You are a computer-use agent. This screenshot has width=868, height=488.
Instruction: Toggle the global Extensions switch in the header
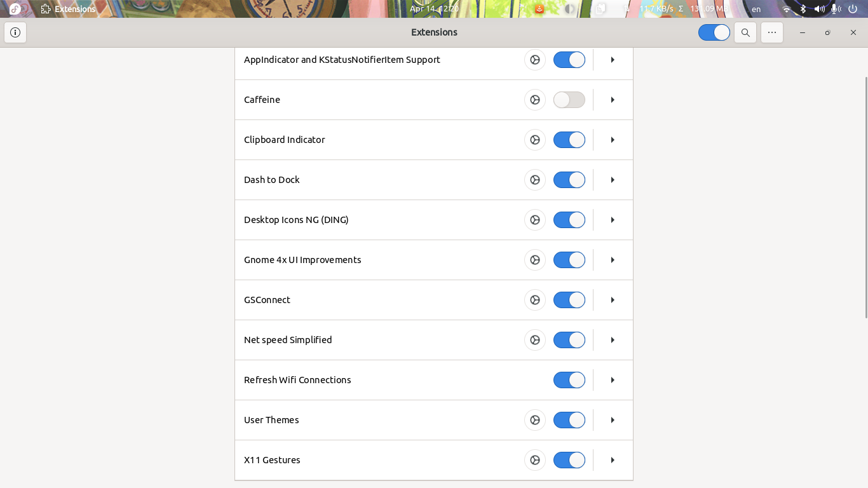click(x=714, y=32)
